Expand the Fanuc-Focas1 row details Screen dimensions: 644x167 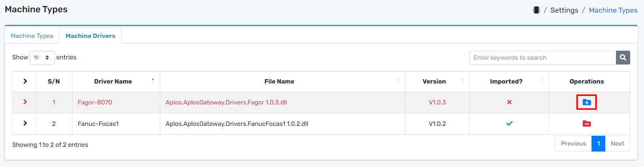(x=25, y=124)
